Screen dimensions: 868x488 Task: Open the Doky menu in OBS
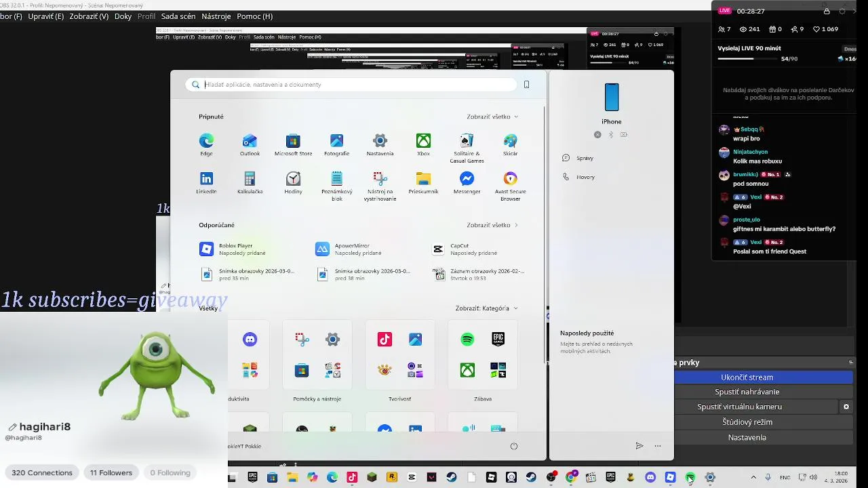click(x=123, y=16)
